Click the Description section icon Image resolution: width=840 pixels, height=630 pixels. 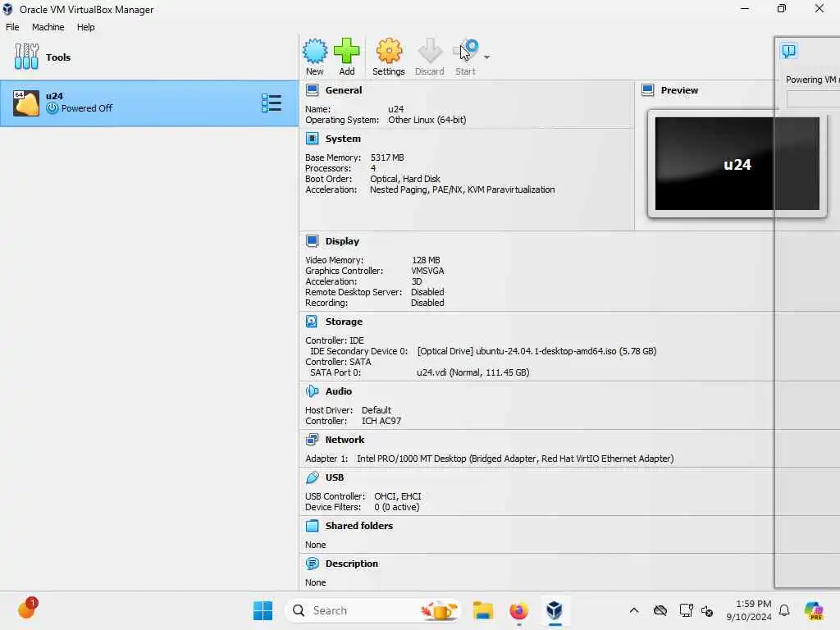point(313,564)
